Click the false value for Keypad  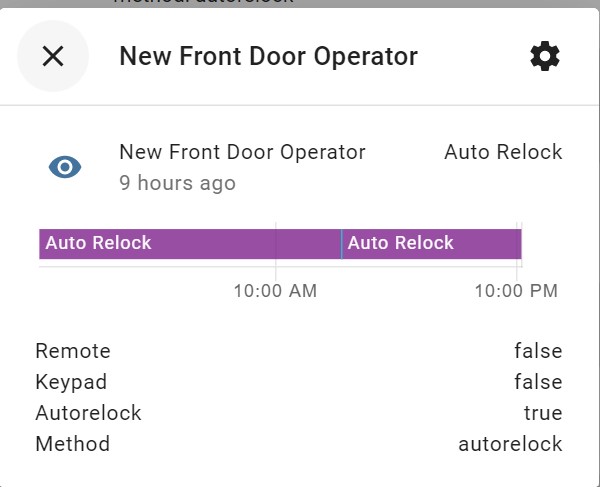click(x=538, y=382)
